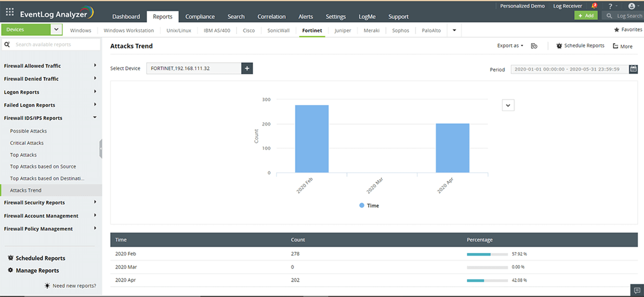Click the search reports magnifier icon

pos(7,45)
